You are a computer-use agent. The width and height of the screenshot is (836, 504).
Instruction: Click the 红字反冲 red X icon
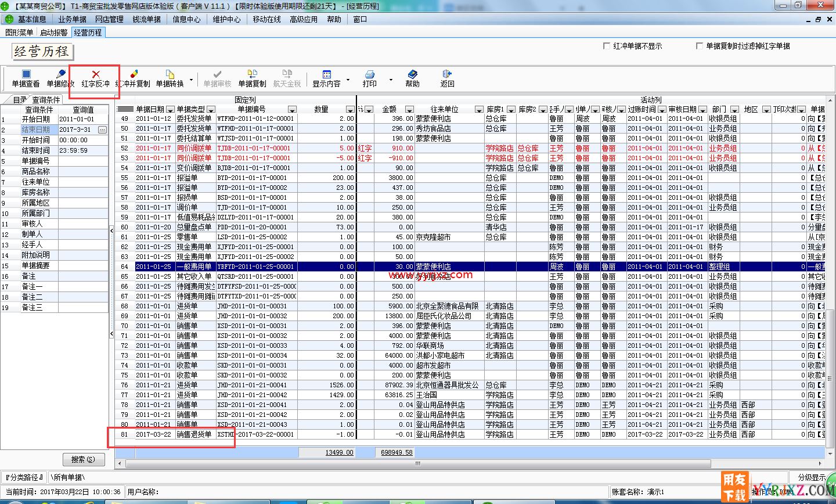pos(96,74)
